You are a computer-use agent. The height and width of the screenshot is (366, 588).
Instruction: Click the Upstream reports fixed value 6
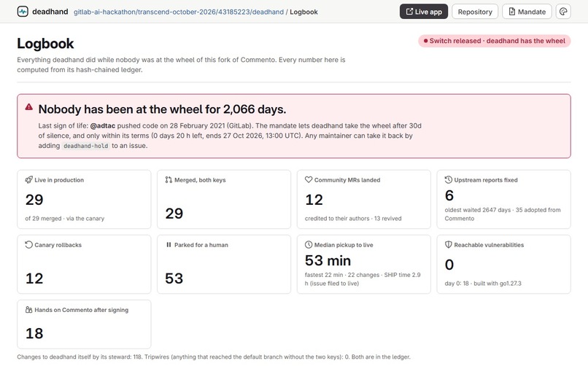point(449,195)
